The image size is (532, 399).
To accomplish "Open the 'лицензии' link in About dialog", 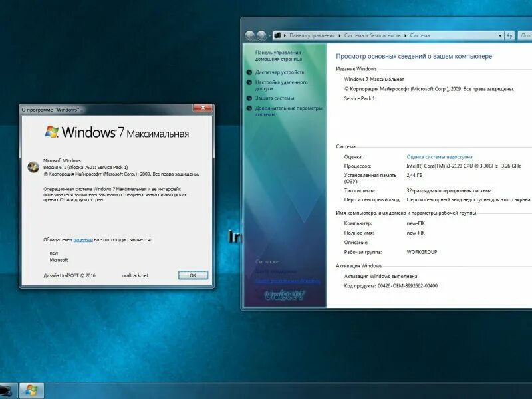I will 83,239.
